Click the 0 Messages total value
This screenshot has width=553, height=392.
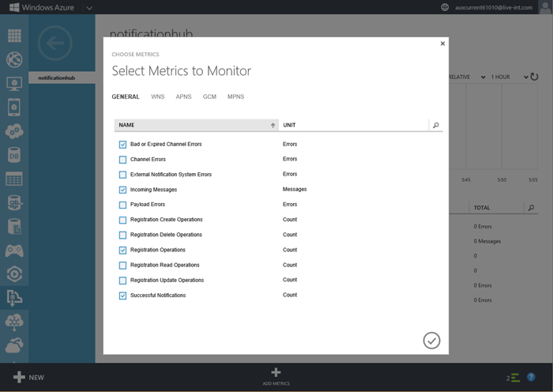coord(487,241)
